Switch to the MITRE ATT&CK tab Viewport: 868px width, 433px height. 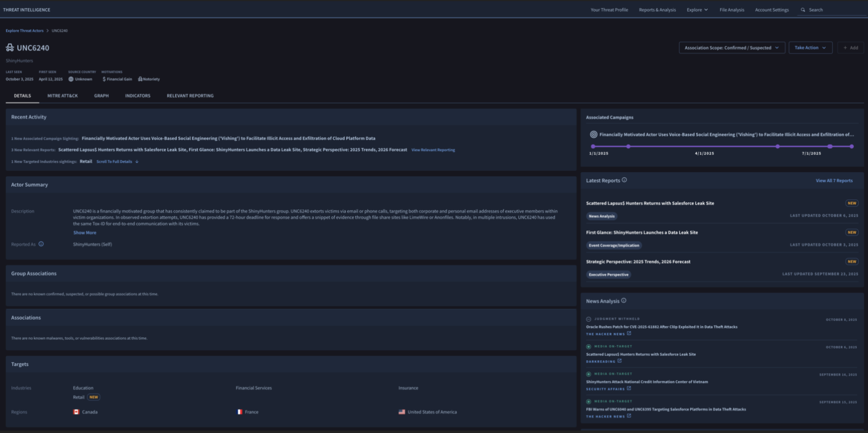click(62, 96)
